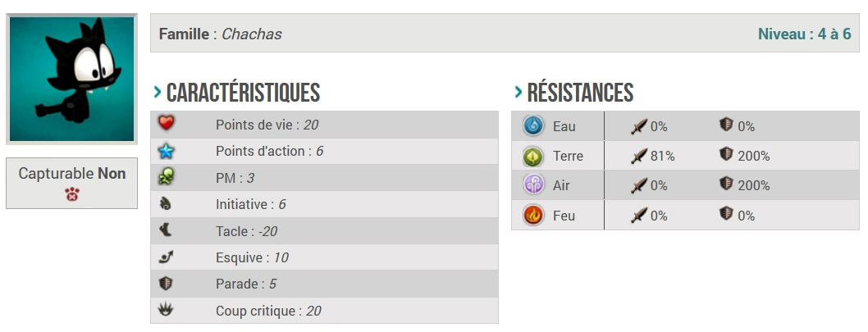
Task: Click the Eau water element icon
Action: point(533,126)
